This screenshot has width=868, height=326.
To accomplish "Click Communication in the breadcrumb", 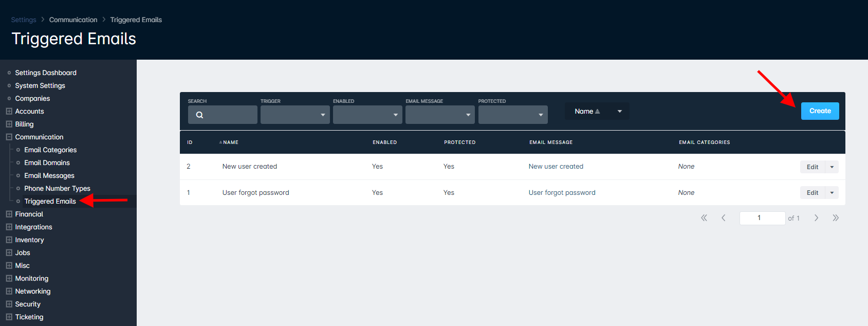I will [73, 20].
